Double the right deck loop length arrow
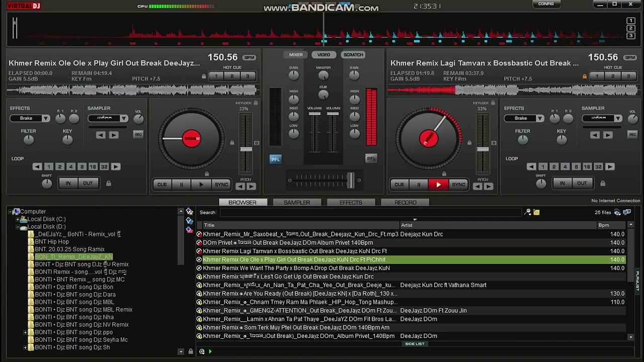 (x=610, y=166)
